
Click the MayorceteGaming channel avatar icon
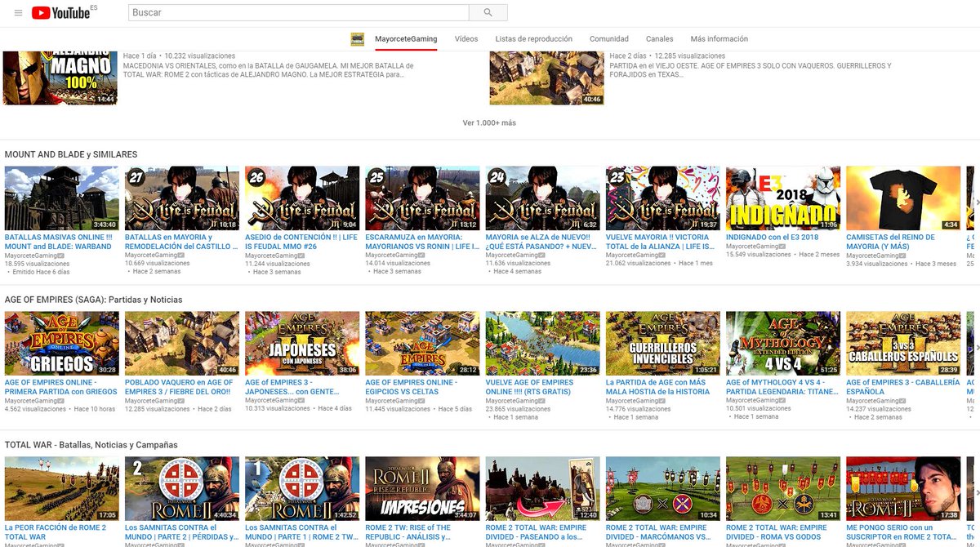pos(357,39)
